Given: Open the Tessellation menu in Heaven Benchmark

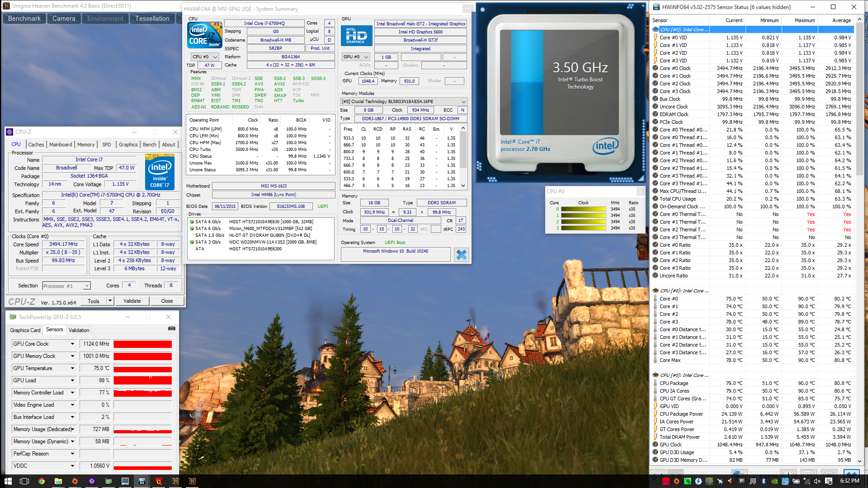Looking at the screenshot, I should (x=152, y=19).
